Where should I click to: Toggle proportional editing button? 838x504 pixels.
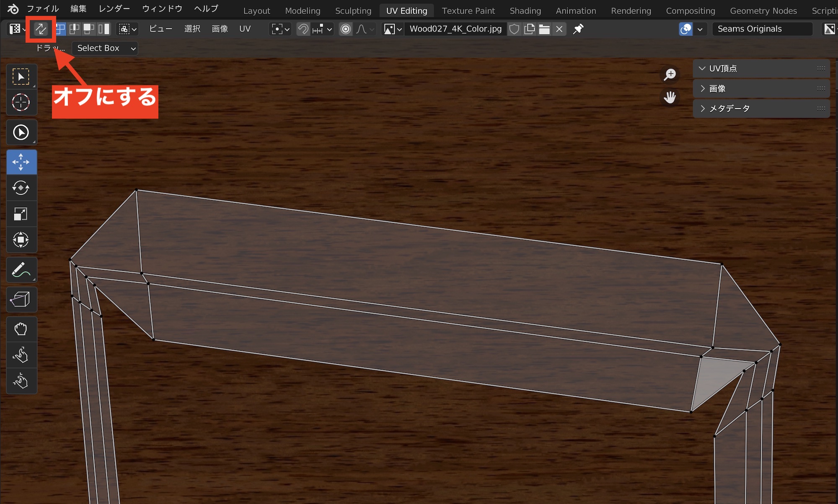coord(346,29)
